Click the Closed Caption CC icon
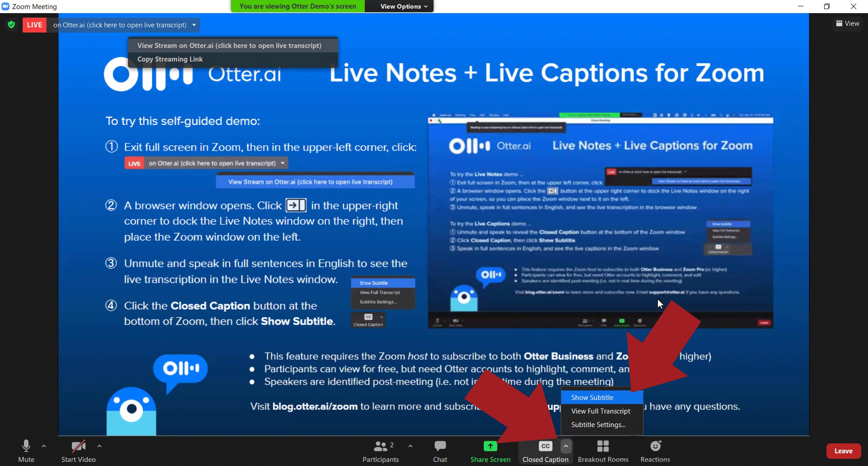The width and height of the screenshot is (868, 466). coord(545,447)
